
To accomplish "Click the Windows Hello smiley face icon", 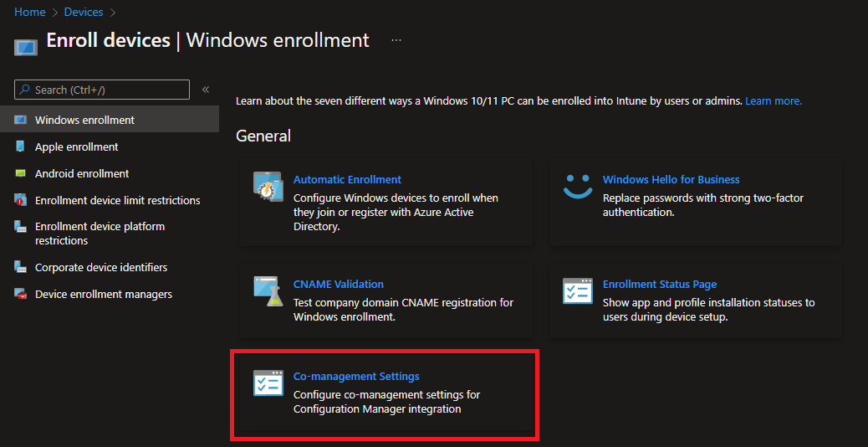I will (x=577, y=186).
